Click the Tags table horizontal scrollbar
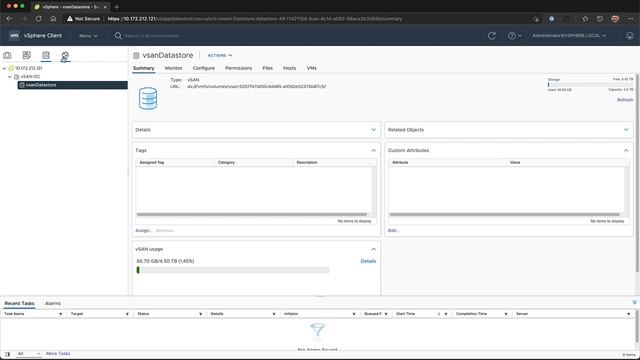This screenshot has width=640, height=360. pyautogui.click(x=251, y=214)
